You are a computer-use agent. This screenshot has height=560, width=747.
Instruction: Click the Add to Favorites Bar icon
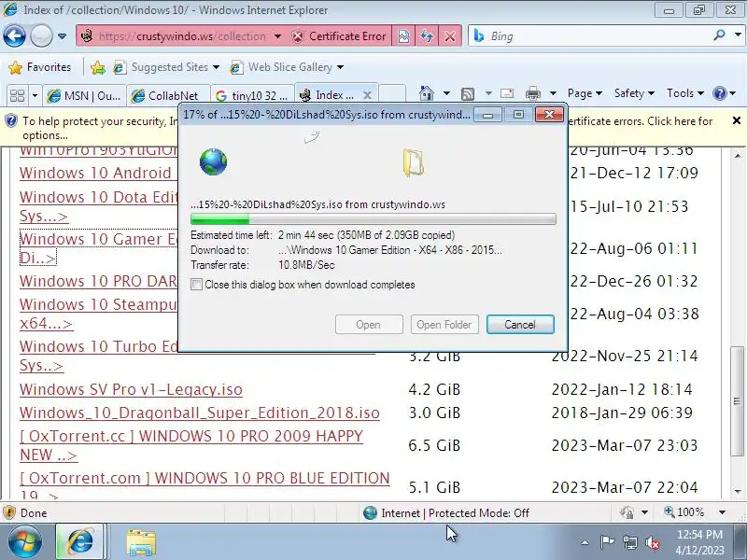(x=98, y=67)
